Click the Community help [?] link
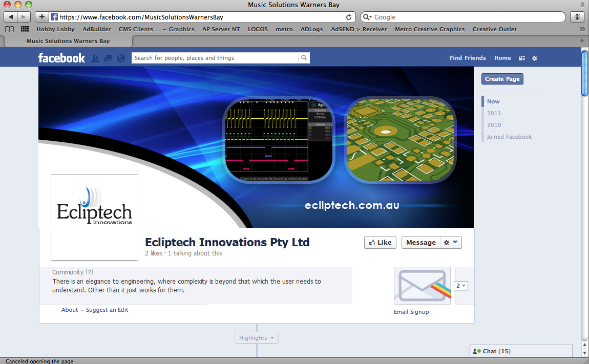 click(89, 272)
